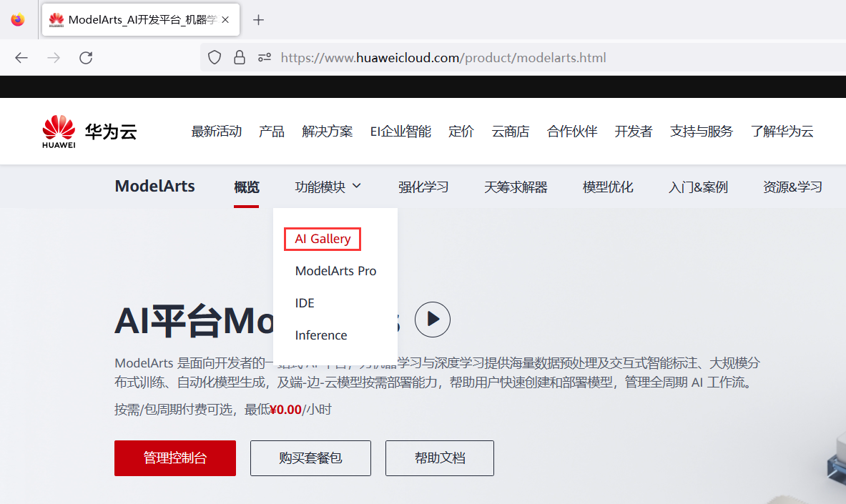The image size is (846, 504).
Task: Play the ModelArts intro video
Action: [432, 319]
